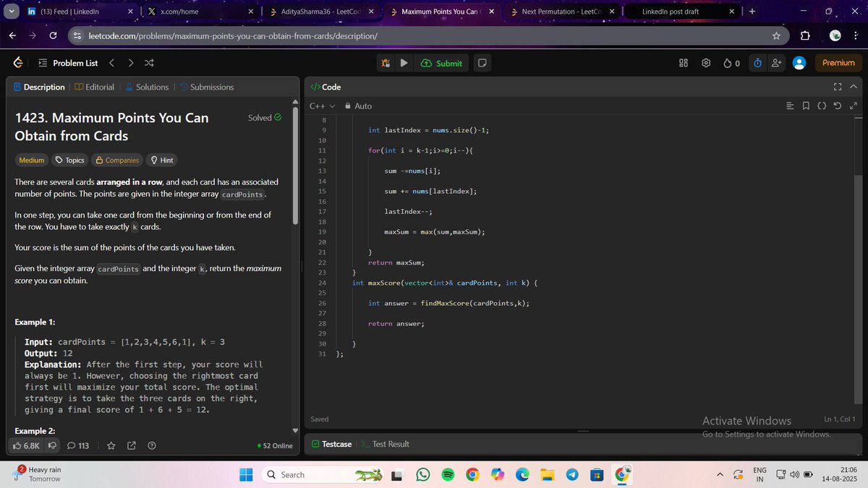The height and width of the screenshot is (488, 868).
Task: Go to LeetCode home logo
Action: 17,63
